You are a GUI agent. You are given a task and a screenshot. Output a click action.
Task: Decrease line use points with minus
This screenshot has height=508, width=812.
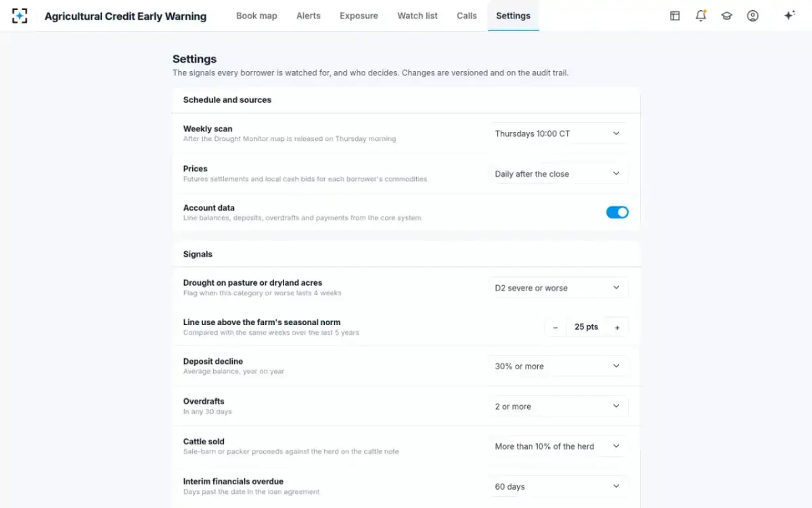(556, 327)
